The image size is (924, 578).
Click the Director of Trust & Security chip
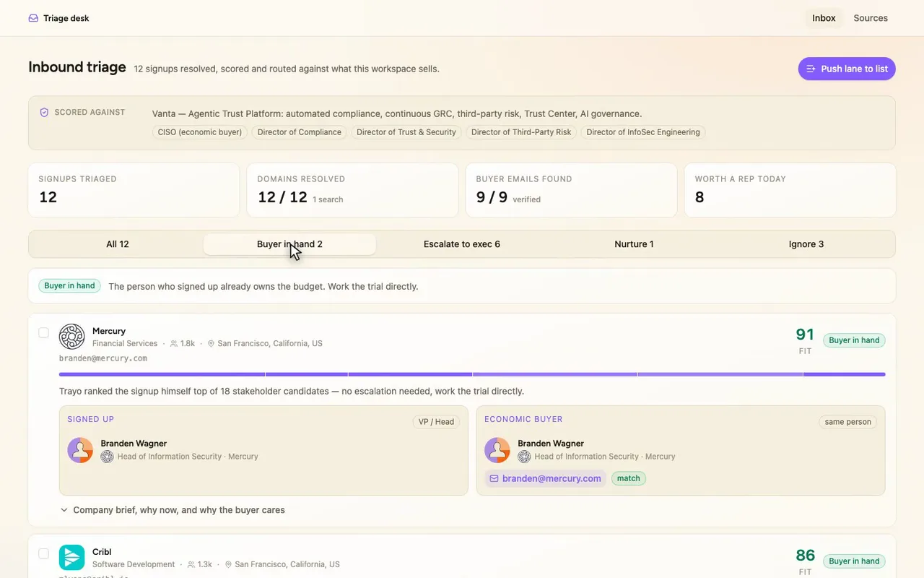[x=406, y=132]
